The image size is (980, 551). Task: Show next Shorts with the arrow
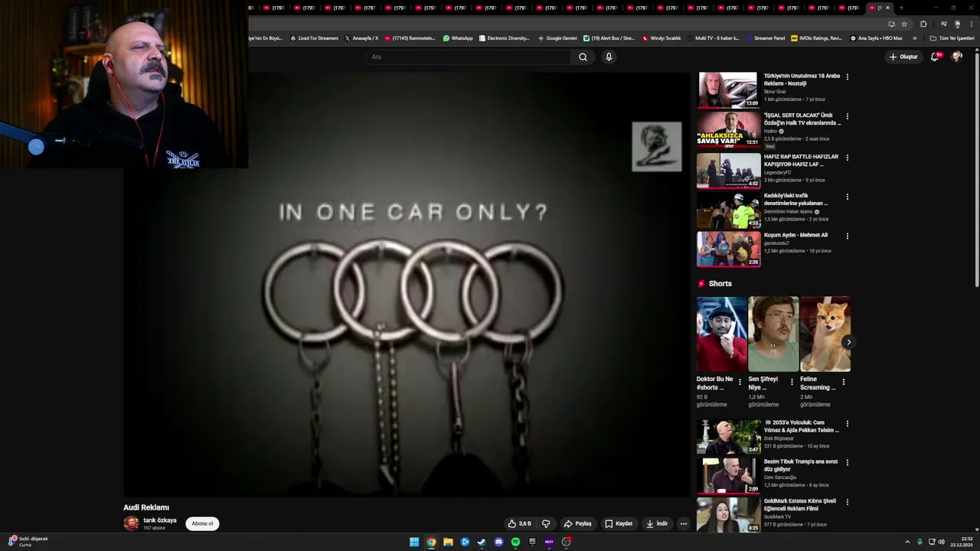click(x=848, y=342)
